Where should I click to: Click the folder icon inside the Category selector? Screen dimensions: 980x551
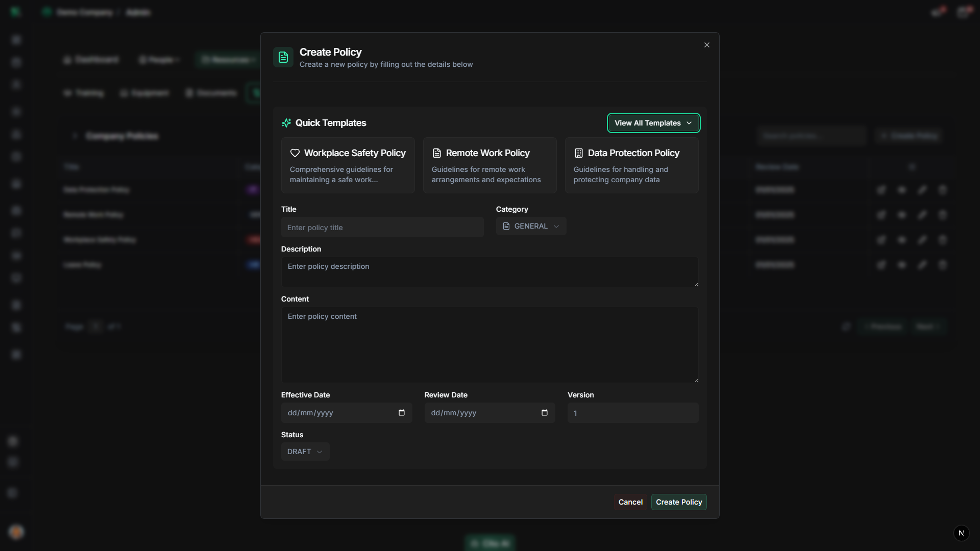pyautogui.click(x=506, y=226)
